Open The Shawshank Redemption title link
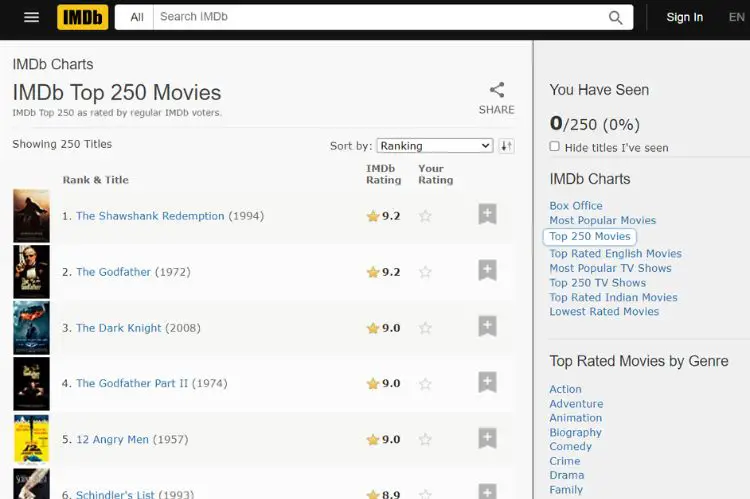Viewport: 750px width, 499px height. tap(150, 216)
